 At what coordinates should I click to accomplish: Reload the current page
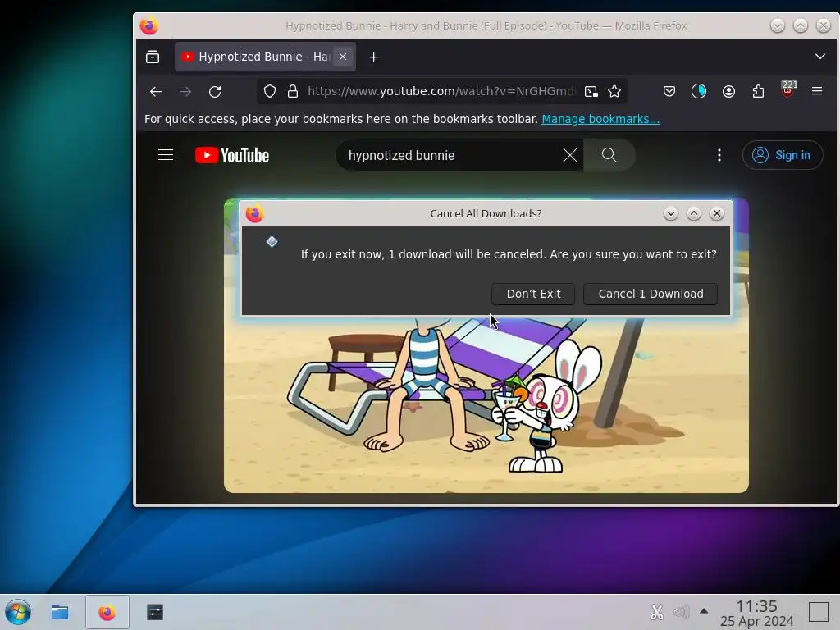pos(216,92)
